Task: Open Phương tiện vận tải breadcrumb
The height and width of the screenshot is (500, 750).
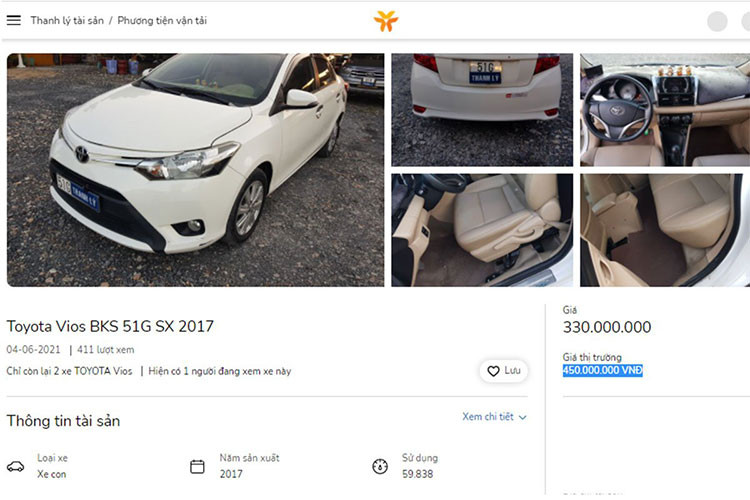Action: click(x=162, y=20)
